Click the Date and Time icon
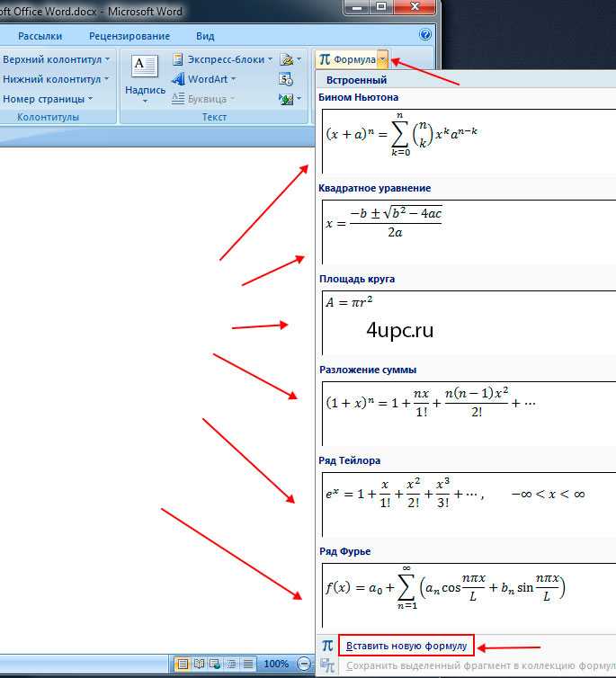The image size is (616, 678). point(286,79)
